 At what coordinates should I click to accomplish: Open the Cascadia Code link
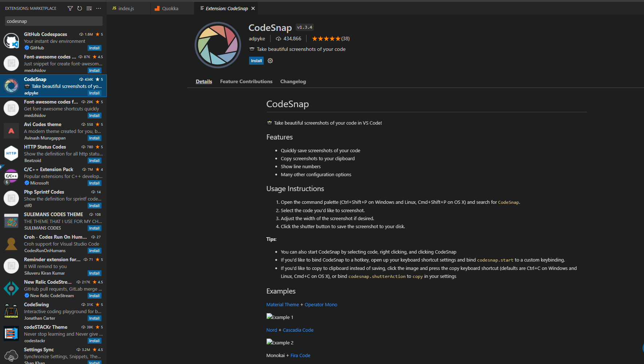tap(298, 330)
